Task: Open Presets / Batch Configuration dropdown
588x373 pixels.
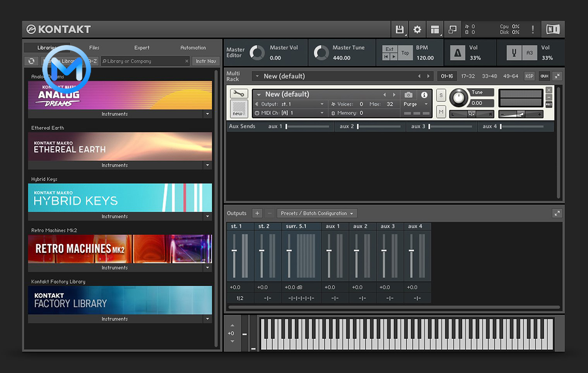Action: (x=317, y=213)
